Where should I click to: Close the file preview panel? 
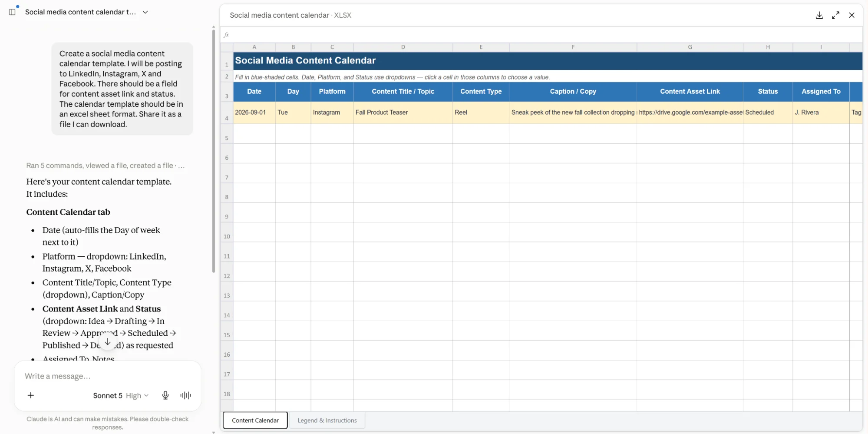(x=851, y=15)
